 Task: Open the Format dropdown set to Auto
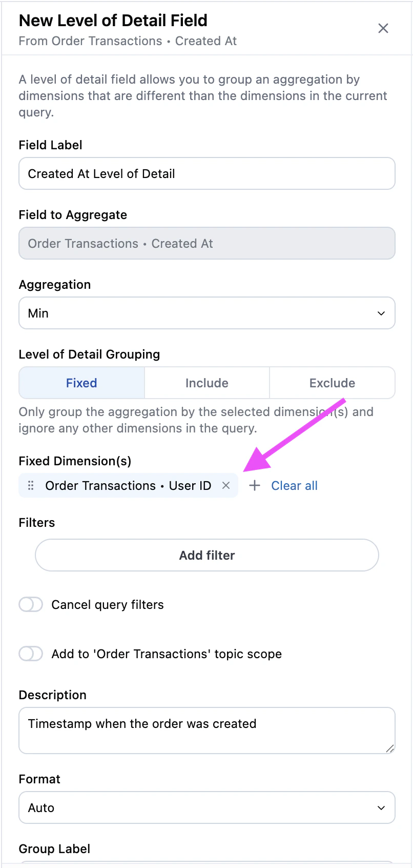point(207,807)
